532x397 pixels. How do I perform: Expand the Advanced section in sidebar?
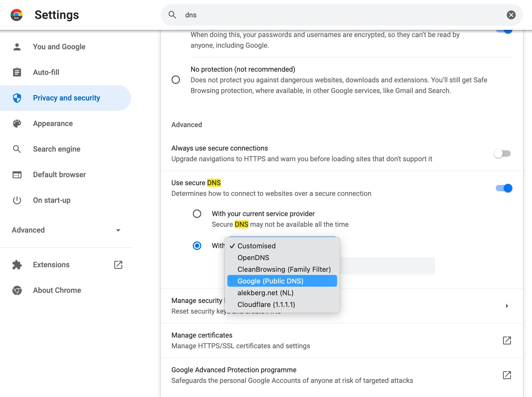[66, 230]
